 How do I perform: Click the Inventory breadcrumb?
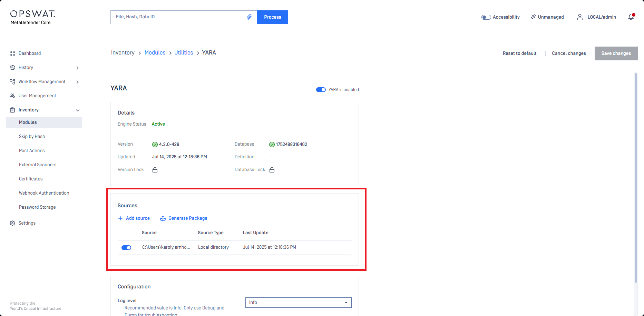pyautogui.click(x=123, y=52)
